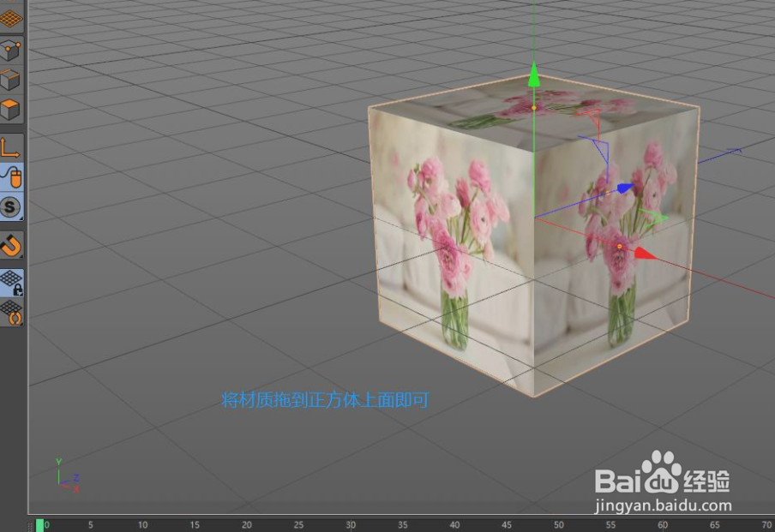Click frame 35 on the timeline
775x532 pixels.
(x=402, y=524)
